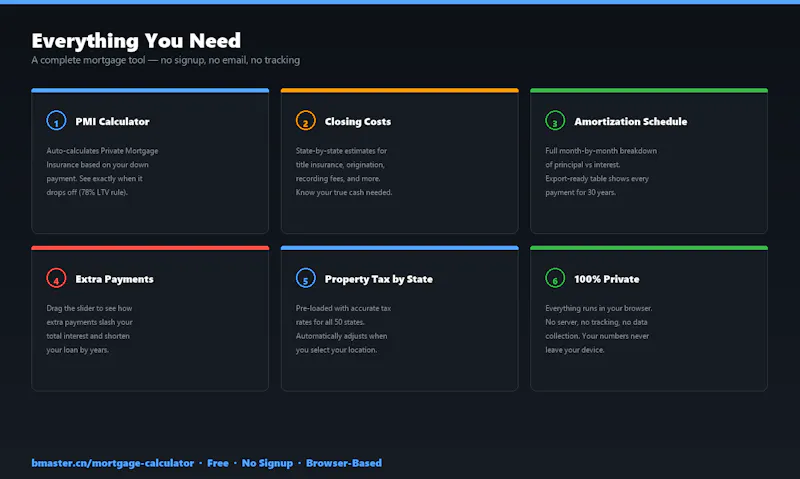Select the Property Tax by State title

coord(379,279)
